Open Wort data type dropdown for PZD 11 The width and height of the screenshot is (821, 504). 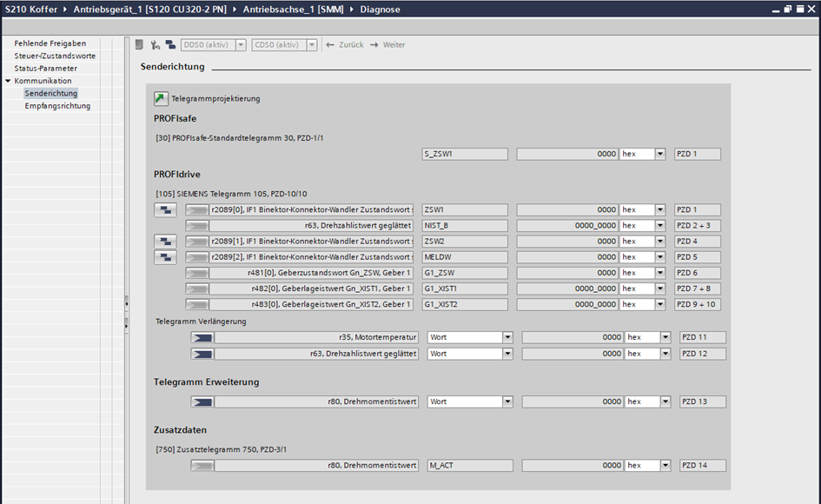507,337
